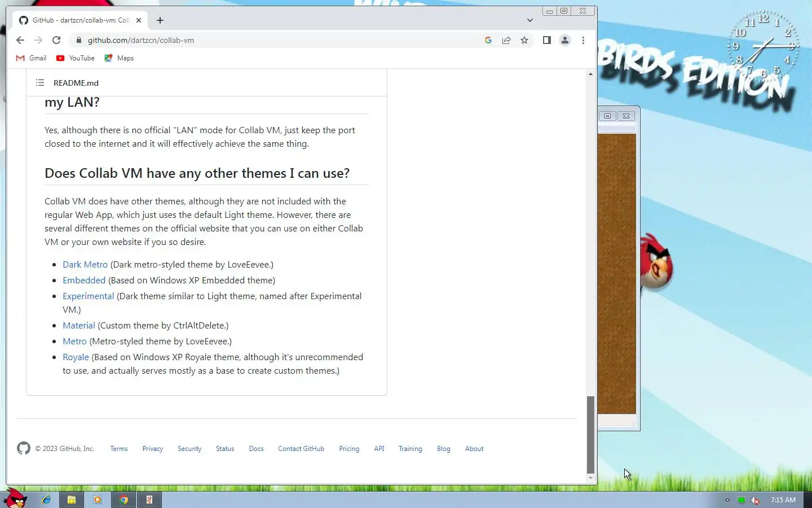Open the Royale theme link

[x=76, y=357]
